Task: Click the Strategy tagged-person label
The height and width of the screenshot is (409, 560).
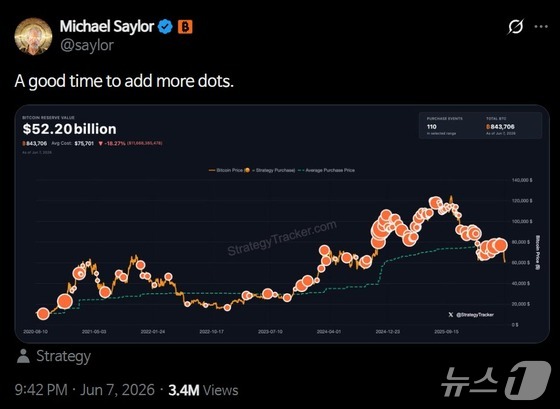Action: 64,356
